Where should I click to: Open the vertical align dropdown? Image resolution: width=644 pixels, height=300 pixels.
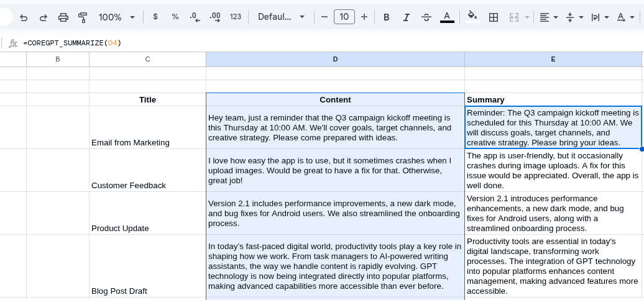pos(574,17)
